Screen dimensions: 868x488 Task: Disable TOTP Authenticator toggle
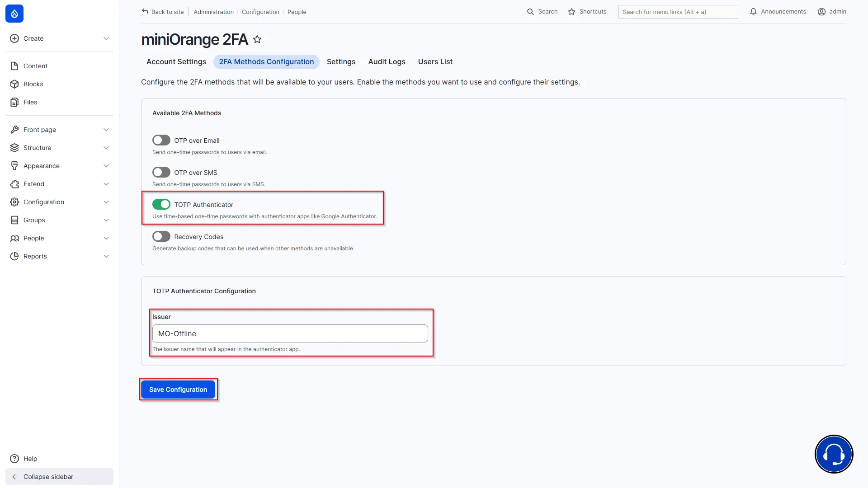pos(161,205)
